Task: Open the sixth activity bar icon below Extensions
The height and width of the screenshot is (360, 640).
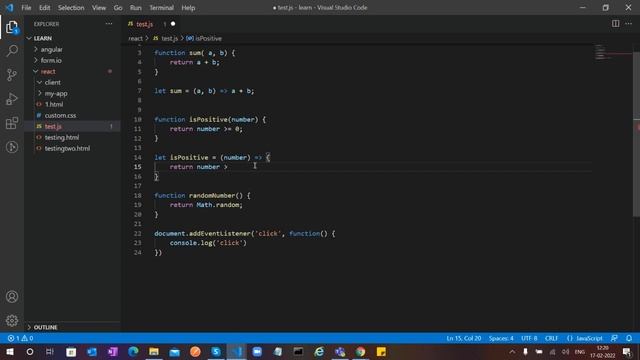Action: (x=12, y=147)
